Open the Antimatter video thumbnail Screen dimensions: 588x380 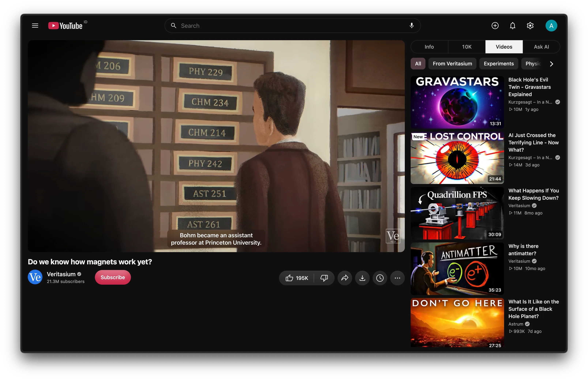457,269
